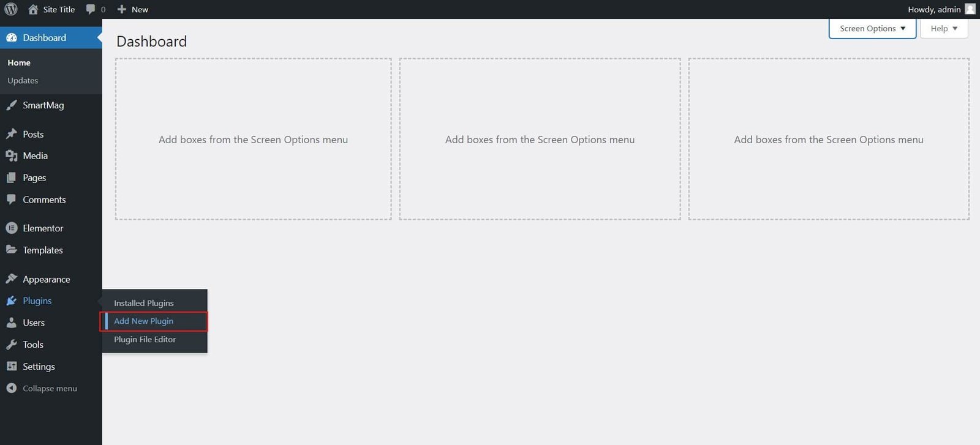This screenshot has height=445, width=980.
Task: Click the Posts pushpin icon
Action: point(11,134)
